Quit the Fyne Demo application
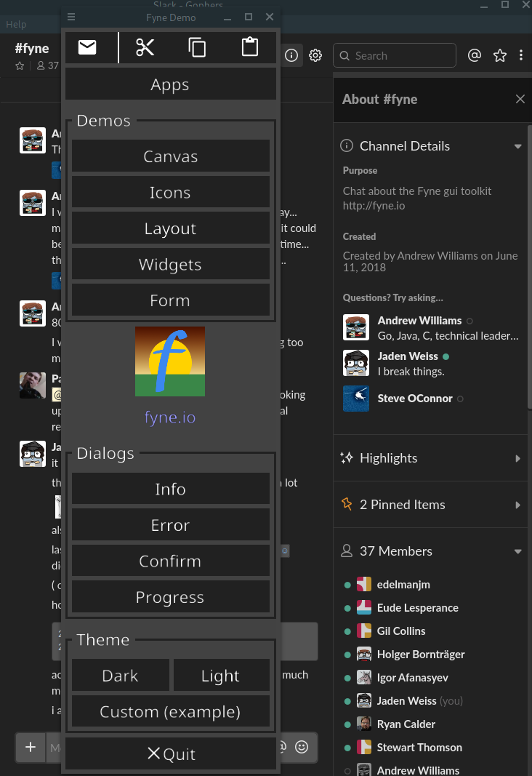 click(169, 753)
